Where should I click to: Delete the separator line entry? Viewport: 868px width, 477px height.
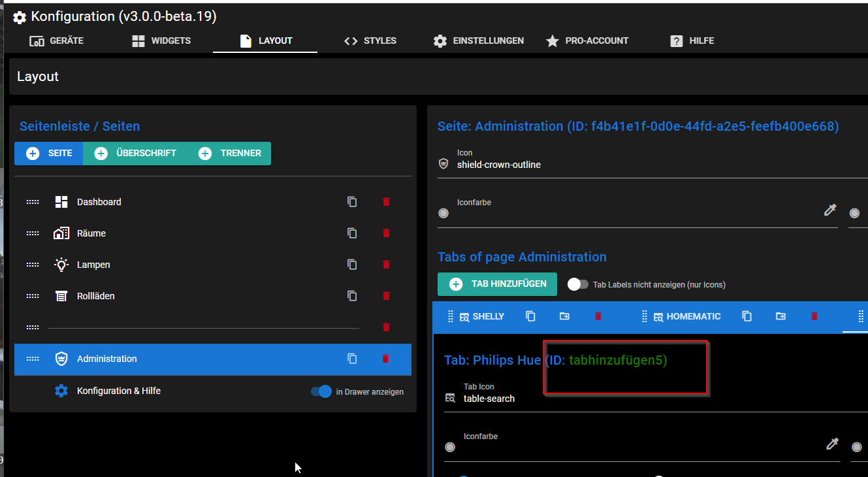click(x=386, y=327)
